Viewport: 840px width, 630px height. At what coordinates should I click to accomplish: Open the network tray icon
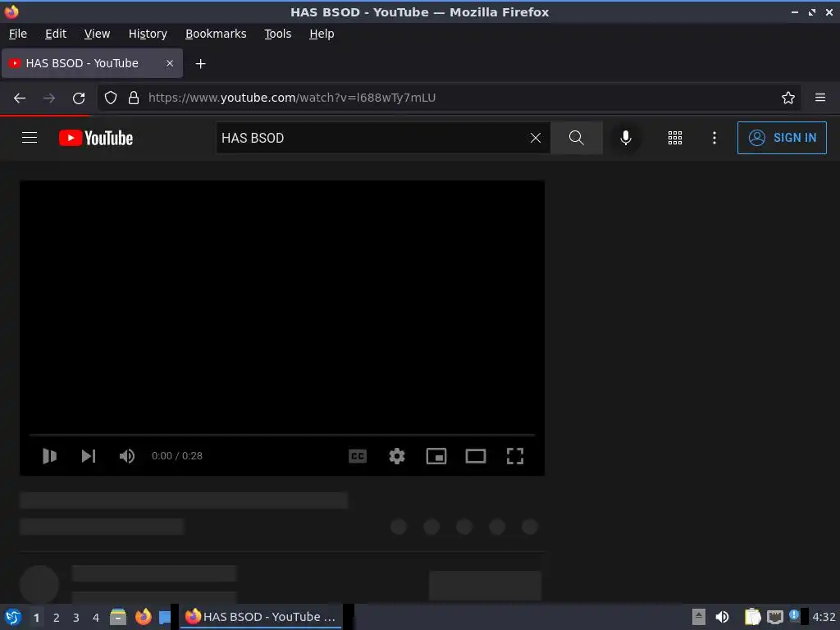pyautogui.click(x=774, y=617)
